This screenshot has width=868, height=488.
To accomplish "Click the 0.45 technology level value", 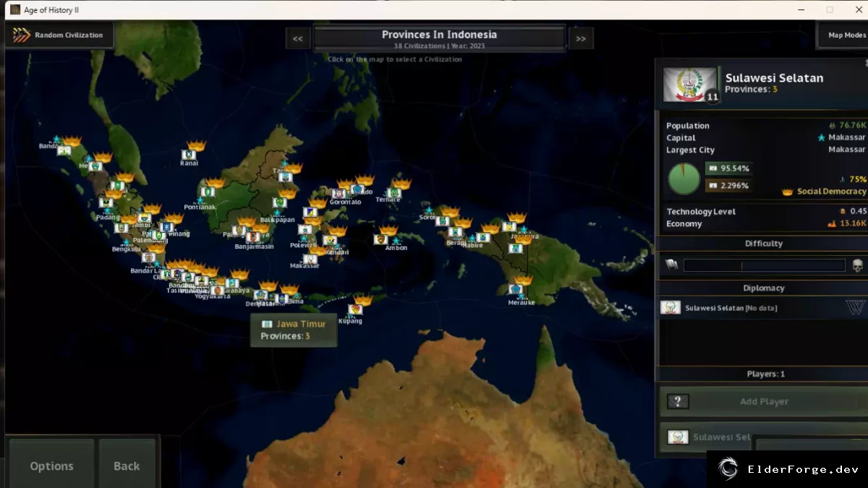I will [858, 211].
